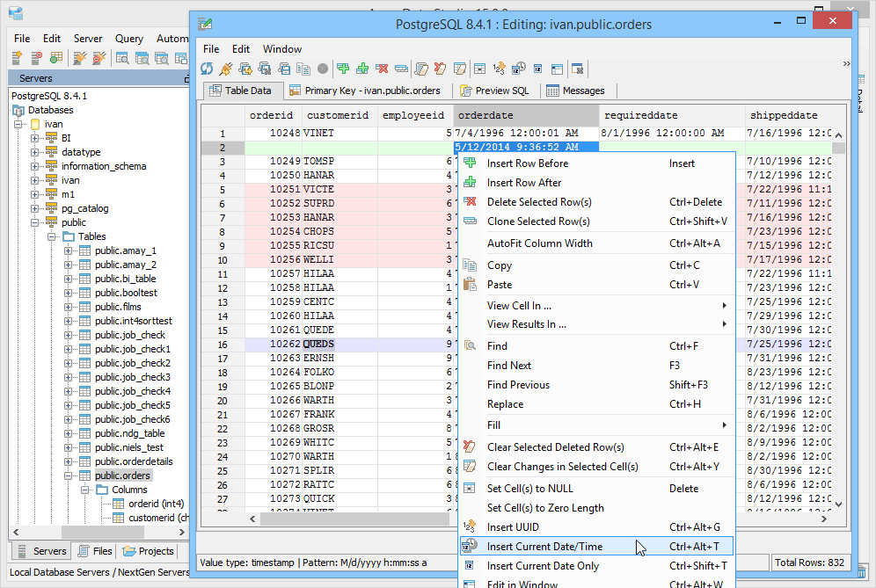Switch to the Preview SQL tab
The image size is (876, 588).
[x=494, y=91]
